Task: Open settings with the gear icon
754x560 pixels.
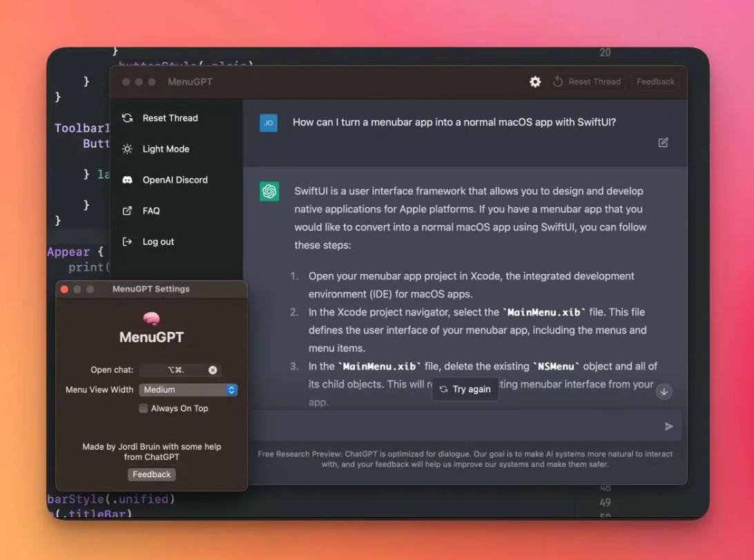Action: 534,81
